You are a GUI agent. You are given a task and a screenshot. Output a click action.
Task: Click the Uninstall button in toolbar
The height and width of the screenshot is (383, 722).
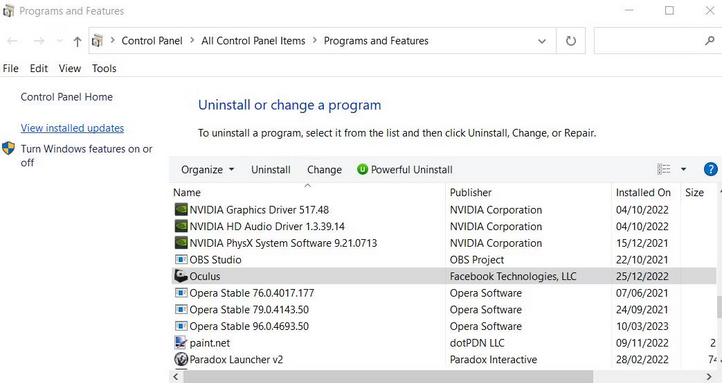(x=271, y=170)
